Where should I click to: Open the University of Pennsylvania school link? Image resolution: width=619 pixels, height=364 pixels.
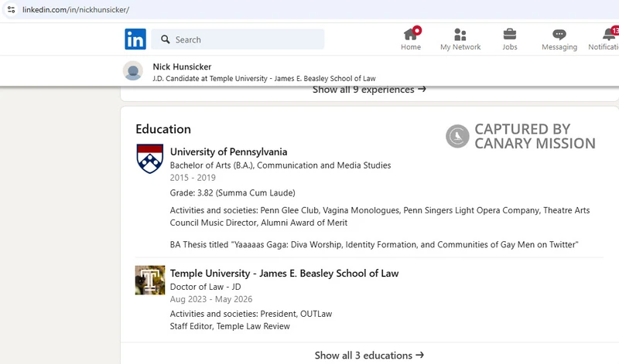pyautogui.click(x=228, y=151)
